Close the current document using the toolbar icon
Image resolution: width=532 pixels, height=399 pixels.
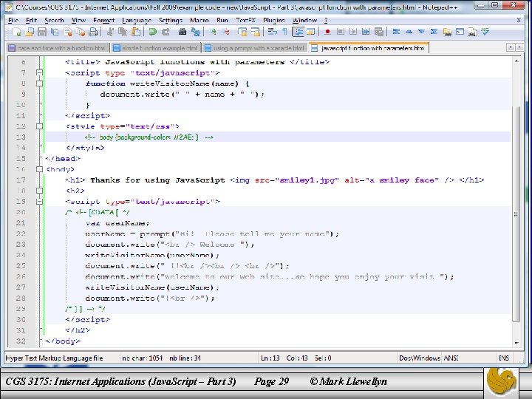tap(67, 32)
